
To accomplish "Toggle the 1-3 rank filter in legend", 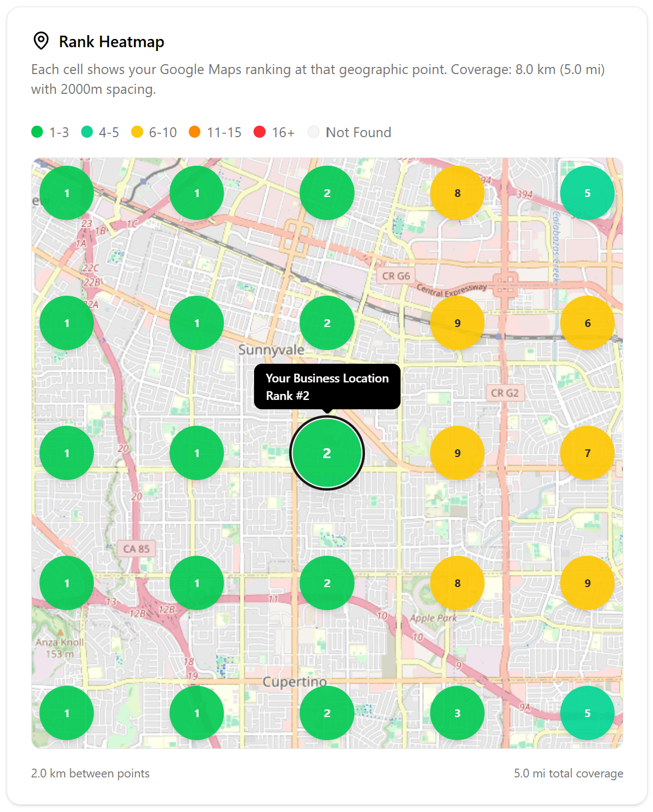I will click(x=37, y=132).
